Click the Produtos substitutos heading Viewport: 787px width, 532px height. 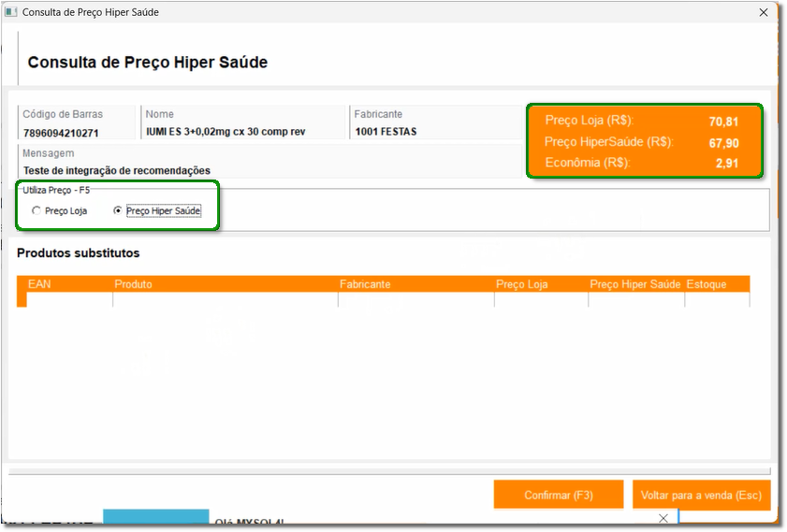pyautogui.click(x=79, y=253)
